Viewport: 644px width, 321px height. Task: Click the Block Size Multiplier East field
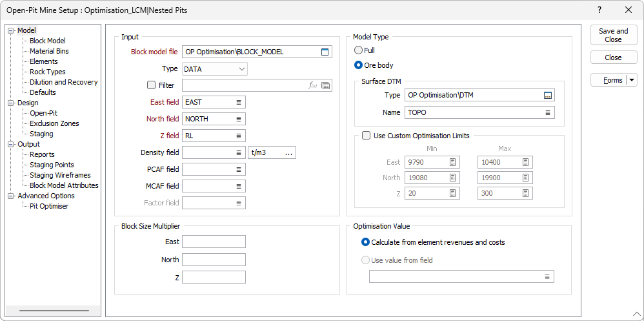click(214, 242)
